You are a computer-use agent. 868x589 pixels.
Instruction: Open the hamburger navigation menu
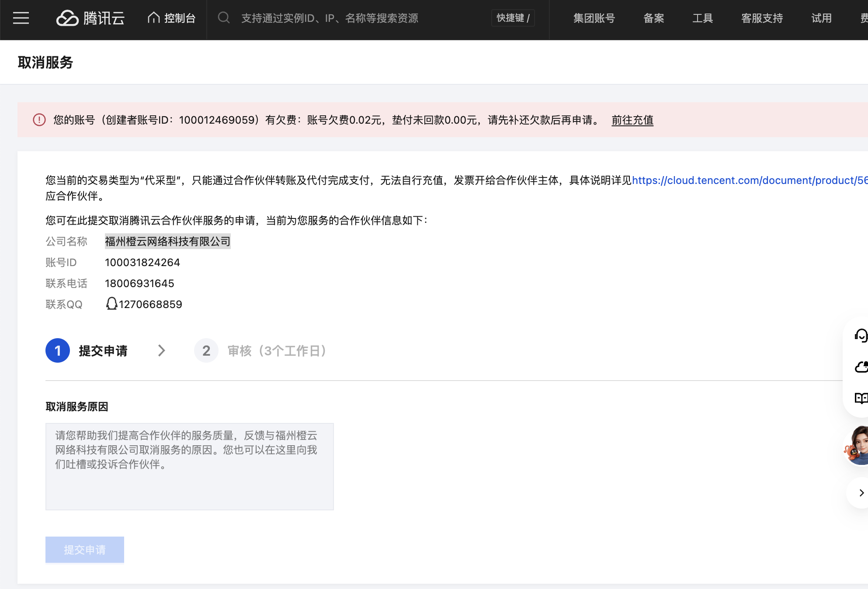[21, 18]
